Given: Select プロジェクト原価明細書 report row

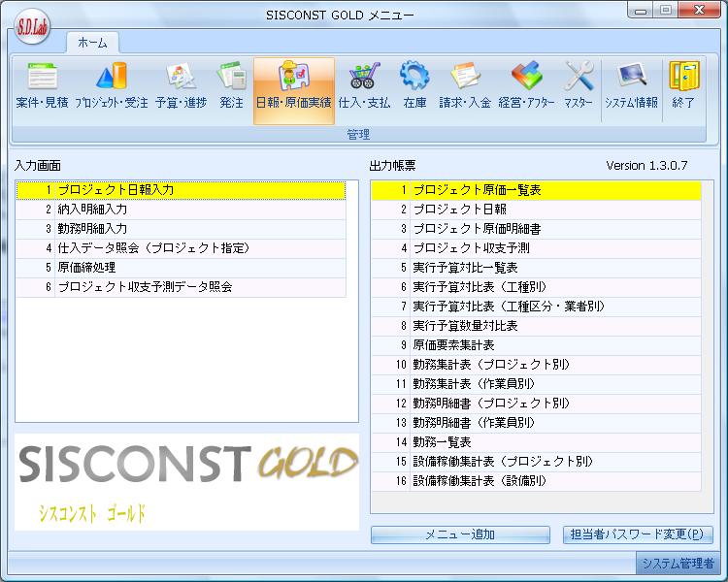Looking at the screenshot, I should (x=536, y=229).
